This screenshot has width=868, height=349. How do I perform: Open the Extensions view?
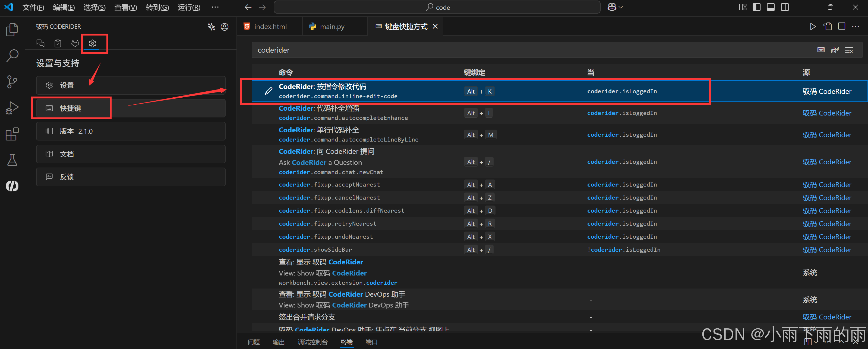[x=12, y=134]
